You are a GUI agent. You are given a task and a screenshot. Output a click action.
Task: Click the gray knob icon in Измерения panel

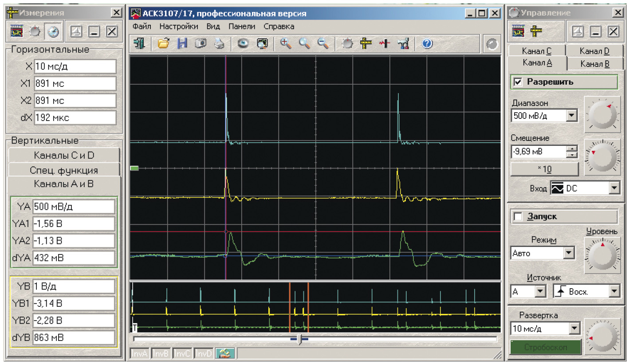point(35,31)
